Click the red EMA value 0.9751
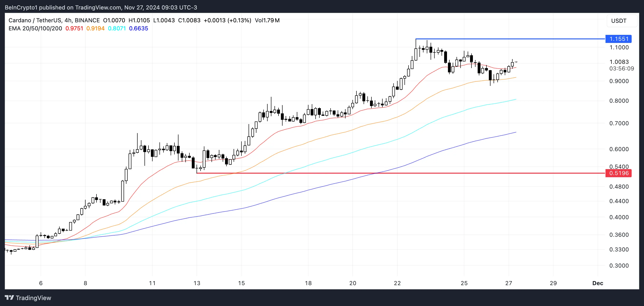The image size is (644, 306). click(x=74, y=28)
